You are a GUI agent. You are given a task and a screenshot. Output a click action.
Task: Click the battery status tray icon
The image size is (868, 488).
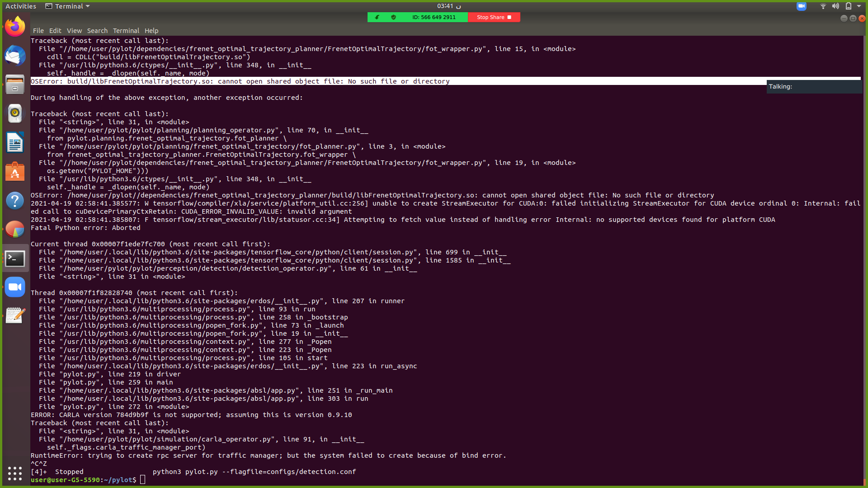(849, 6)
